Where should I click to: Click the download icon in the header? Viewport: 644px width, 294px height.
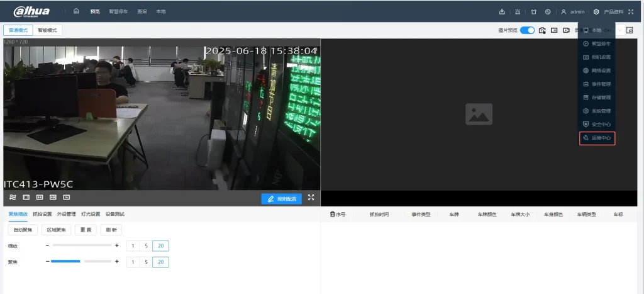tap(502, 11)
